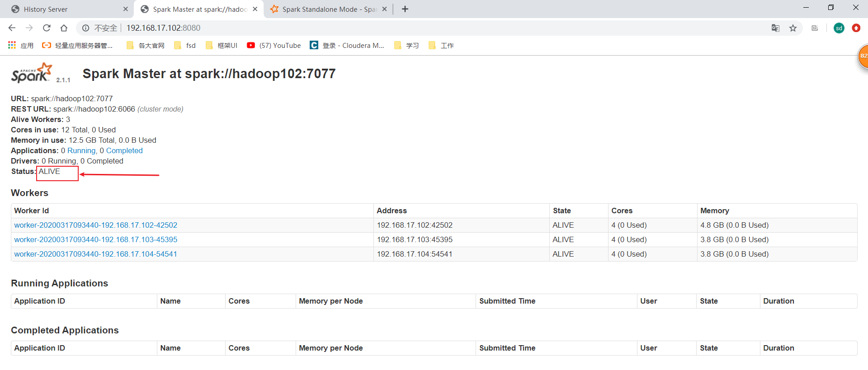Image resolution: width=868 pixels, height=370 pixels.
Task: Open the 学习 bookmark folder
Action: (x=406, y=45)
